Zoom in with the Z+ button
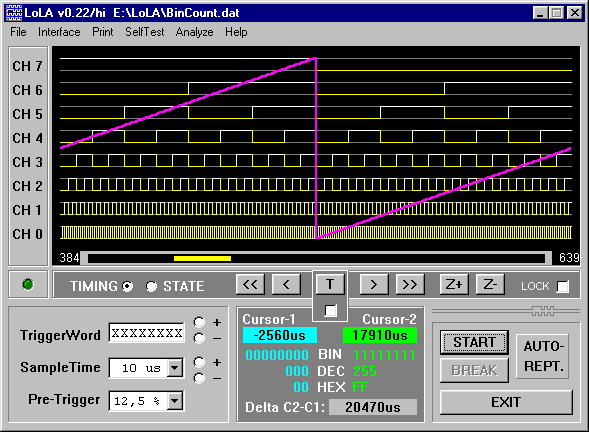 (x=454, y=285)
